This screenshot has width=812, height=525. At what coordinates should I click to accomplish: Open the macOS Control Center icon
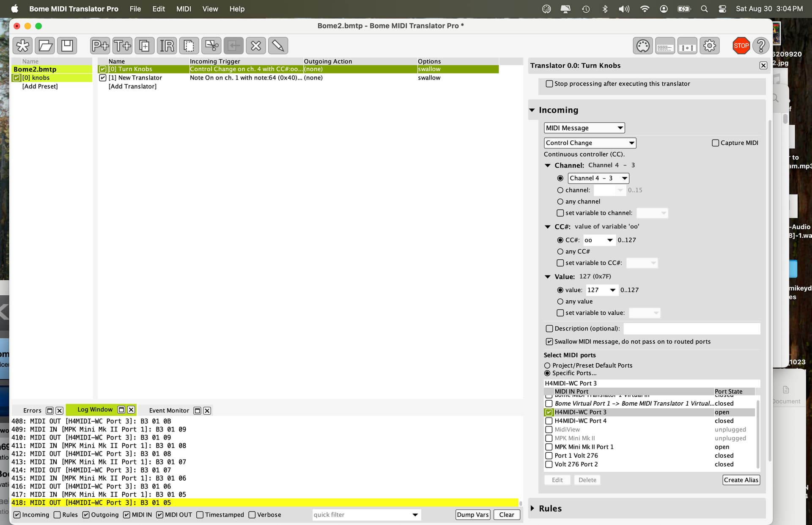click(x=722, y=9)
